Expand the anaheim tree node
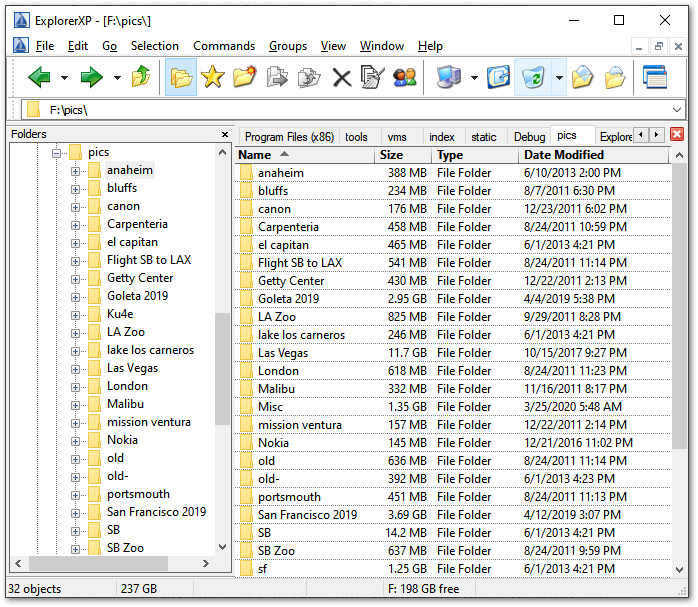The height and width of the screenshot is (607, 698). pyautogui.click(x=76, y=170)
